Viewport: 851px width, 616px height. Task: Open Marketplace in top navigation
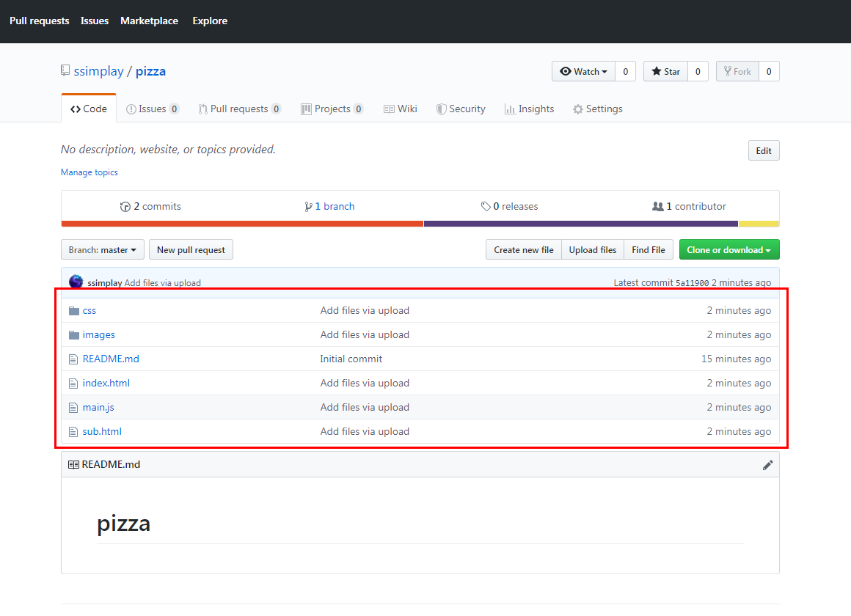coord(149,21)
